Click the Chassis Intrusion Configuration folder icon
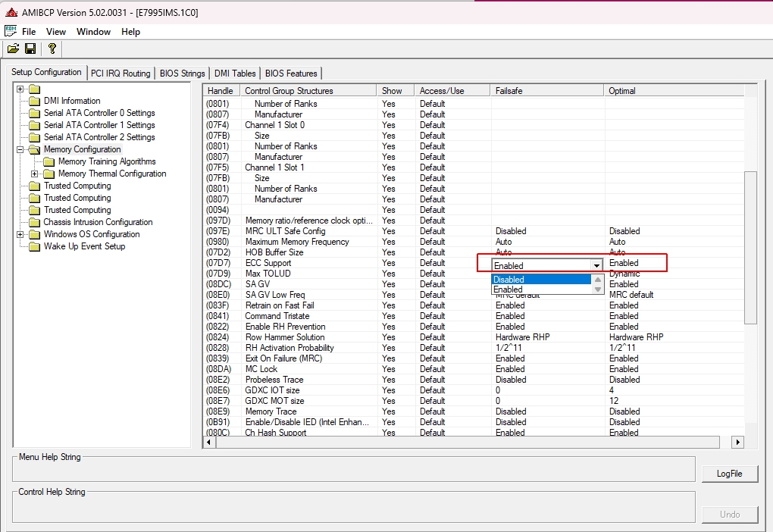773x532 pixels. click(x=35, y=222)
